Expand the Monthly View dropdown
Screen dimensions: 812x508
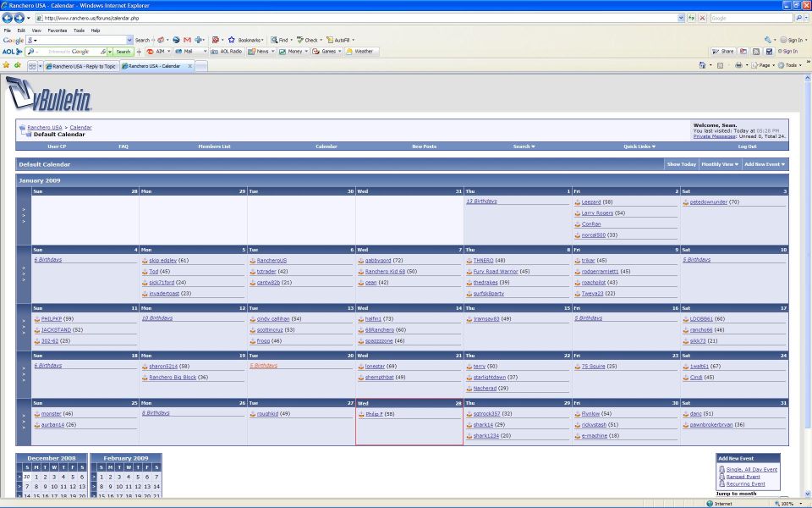(x=720, y=164)
